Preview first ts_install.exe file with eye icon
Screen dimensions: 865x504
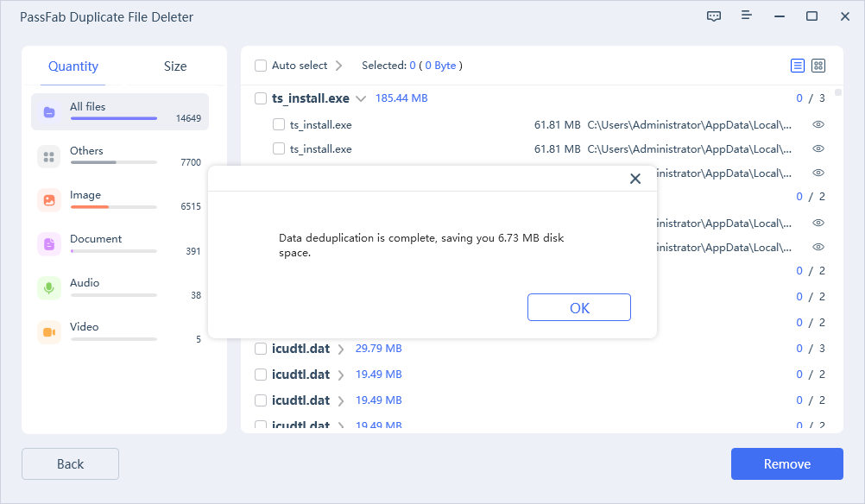[x=818, y=124]
